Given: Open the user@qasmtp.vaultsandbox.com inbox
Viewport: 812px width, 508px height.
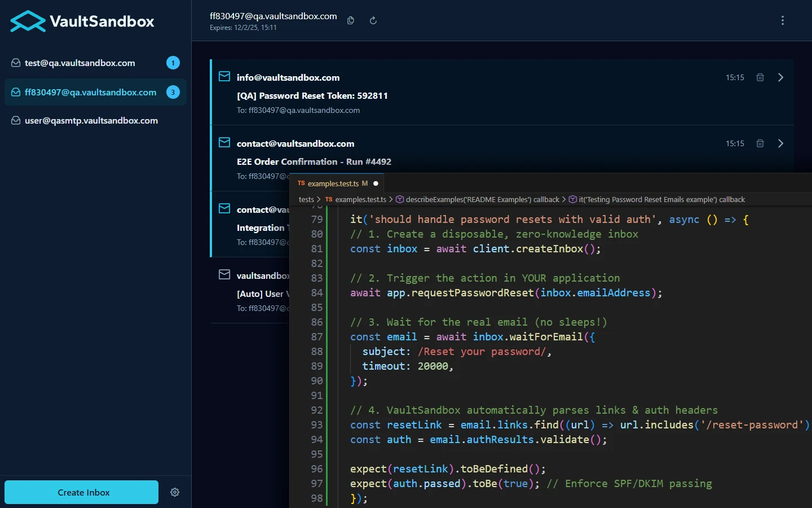Looking at the screenshot, I should 91,120.
